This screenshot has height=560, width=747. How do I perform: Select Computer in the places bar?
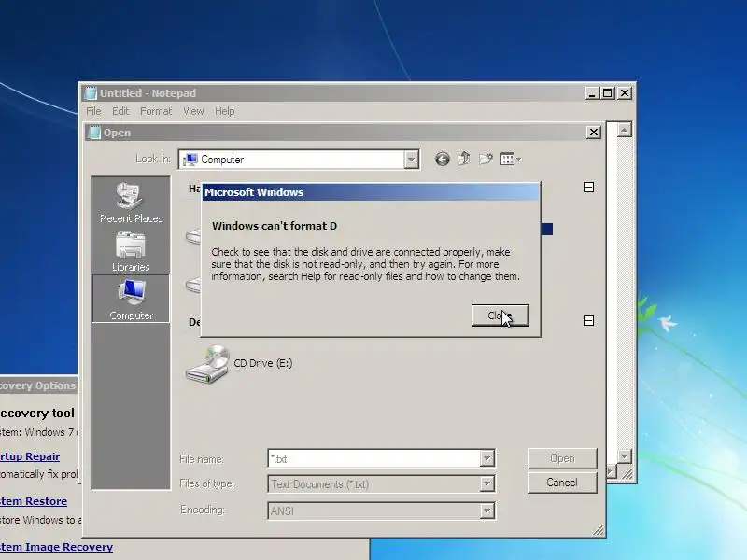tap(131, 299)
